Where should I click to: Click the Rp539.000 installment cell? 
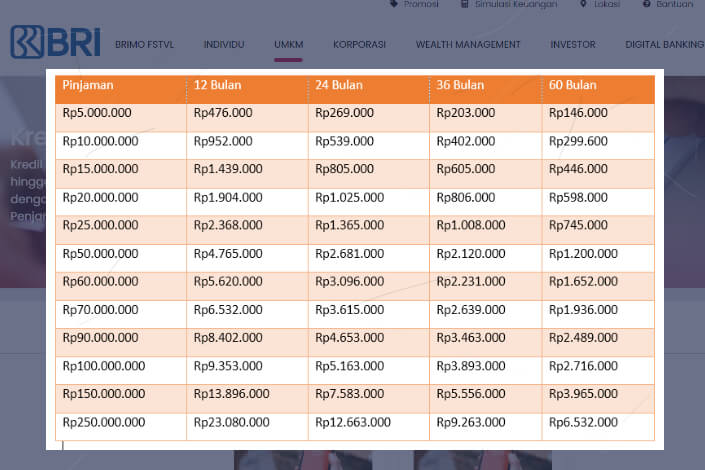tap(369, 145)
